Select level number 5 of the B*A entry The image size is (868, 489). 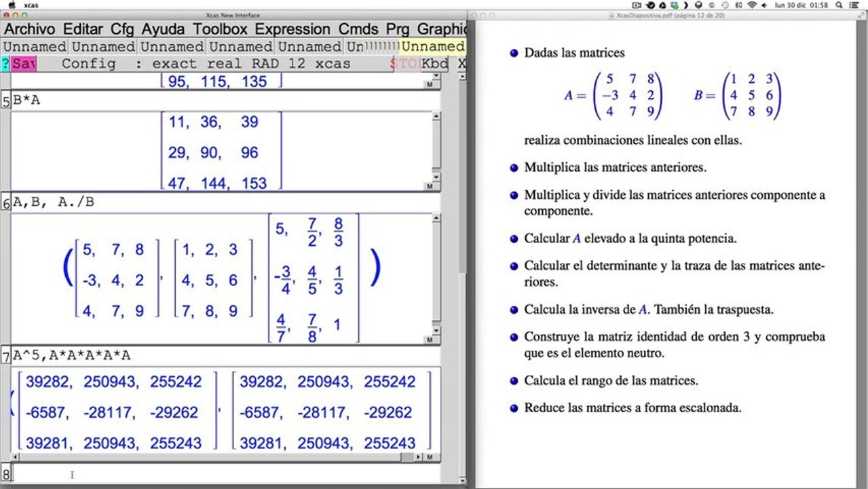[x=6, y=101]
